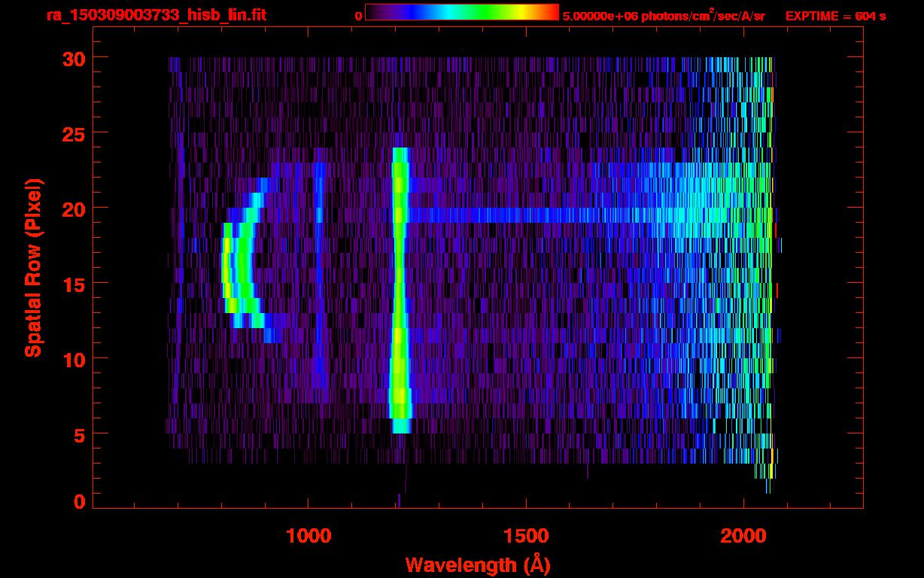Click the rainbow color scale bar
This screenshot has width=924, height=578.
coord(462,13)
